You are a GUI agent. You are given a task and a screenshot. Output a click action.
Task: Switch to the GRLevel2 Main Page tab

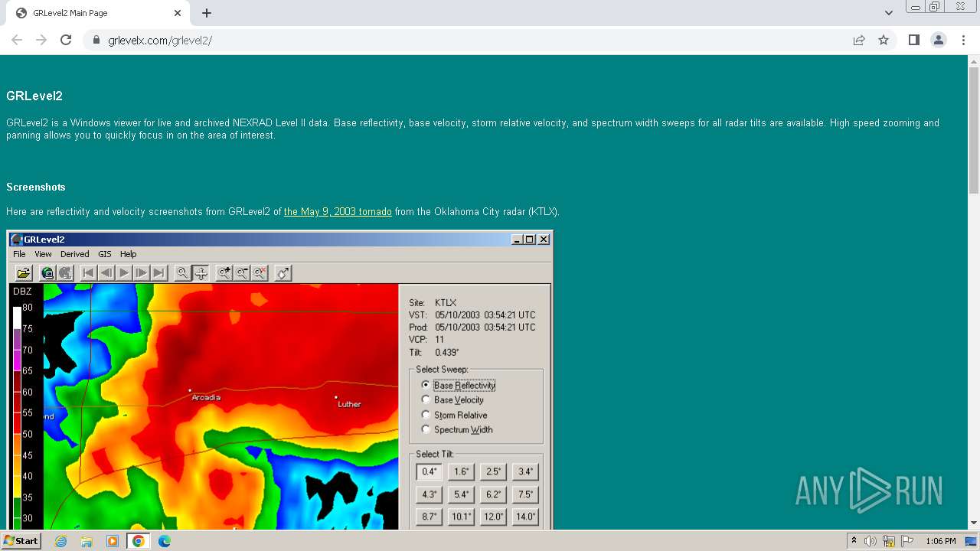(100, 13)
